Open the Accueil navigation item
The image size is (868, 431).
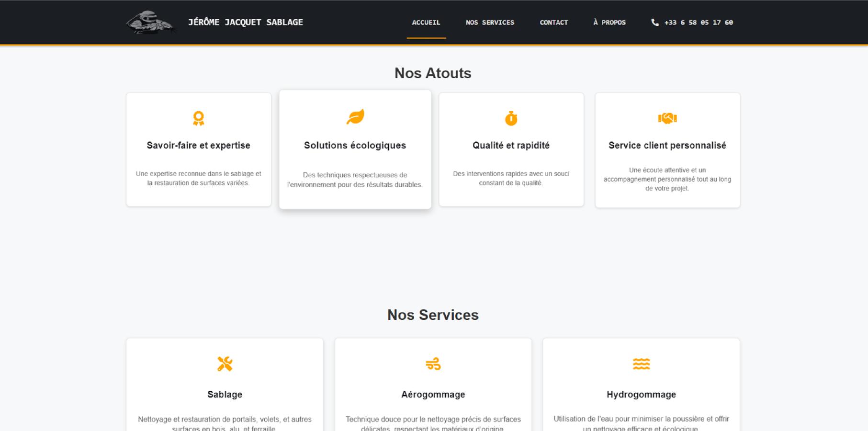tap(426, 22)
